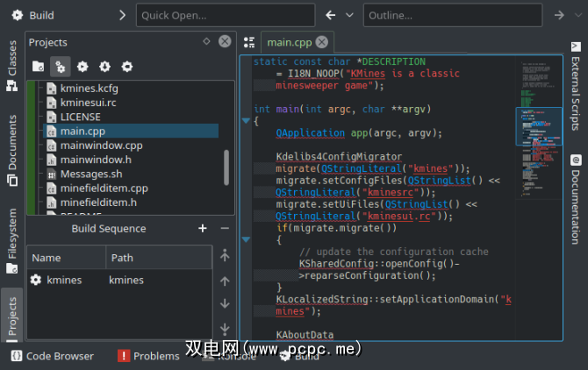Open the Problems tool view tab

pyautogui.click(x=148, y=356)
